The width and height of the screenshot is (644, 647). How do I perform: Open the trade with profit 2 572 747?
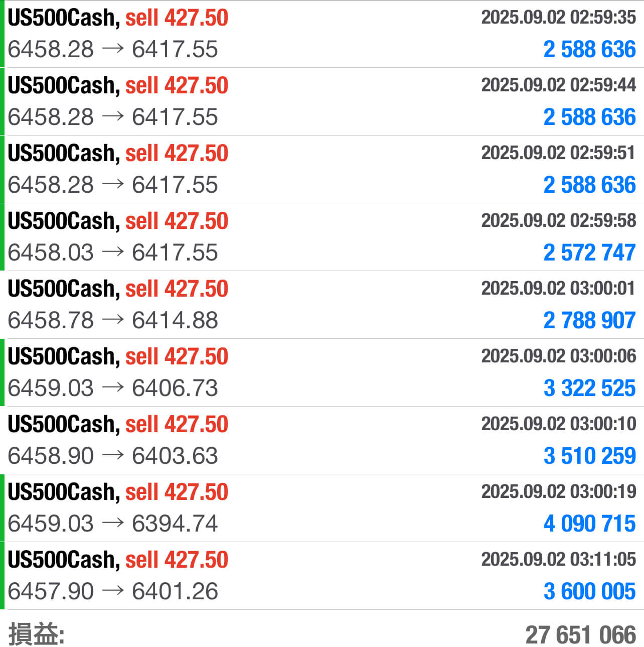(322, 237)
